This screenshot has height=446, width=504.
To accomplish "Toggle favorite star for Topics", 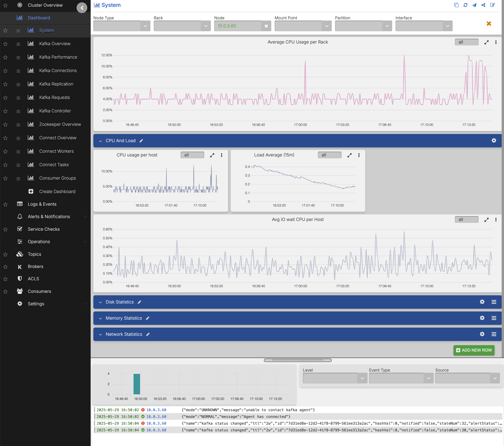I will click(5, 254).
